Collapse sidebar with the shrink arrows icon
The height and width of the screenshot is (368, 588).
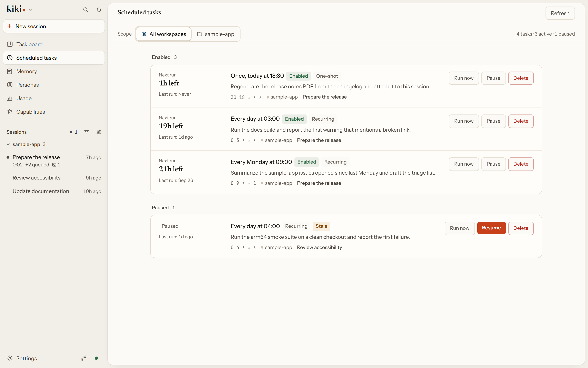83,358
